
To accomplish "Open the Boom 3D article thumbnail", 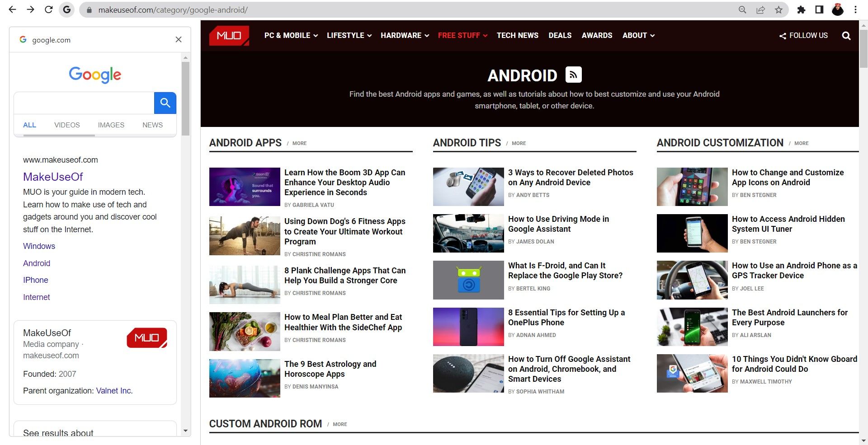I will pos(245,187).
